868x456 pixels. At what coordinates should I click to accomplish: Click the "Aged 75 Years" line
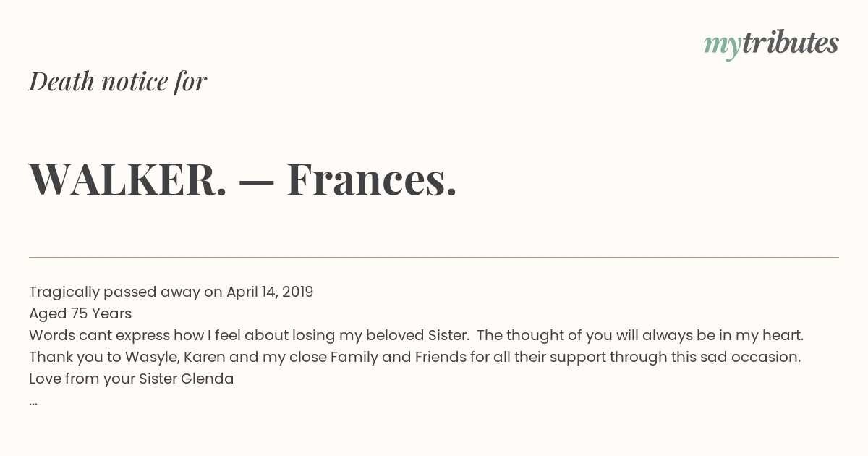coord(80,314)
